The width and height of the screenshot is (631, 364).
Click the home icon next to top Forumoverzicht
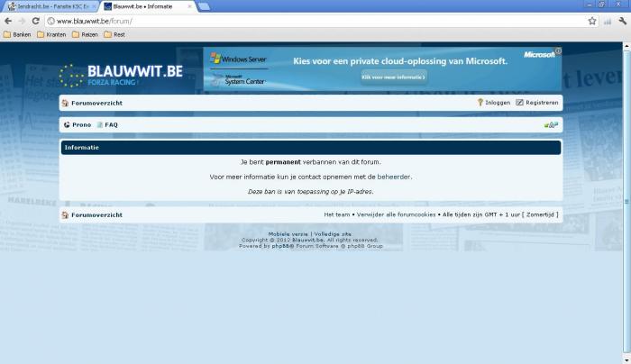coord(65,103)
